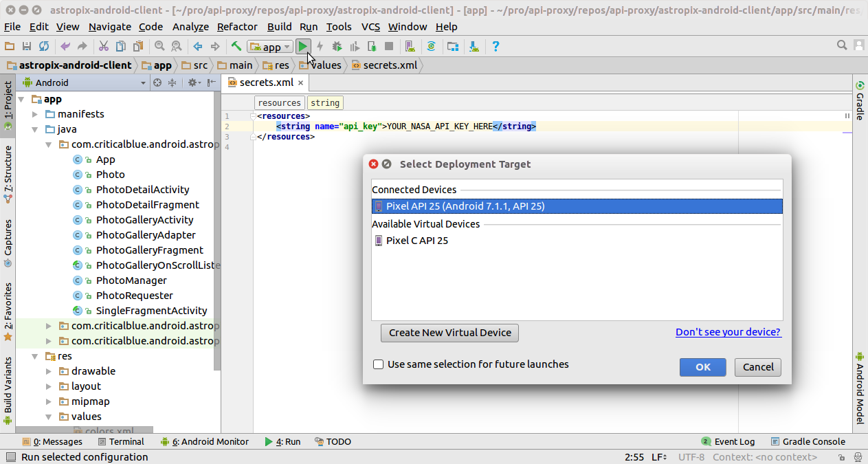Click the Help question mark icon

[496, 46]
